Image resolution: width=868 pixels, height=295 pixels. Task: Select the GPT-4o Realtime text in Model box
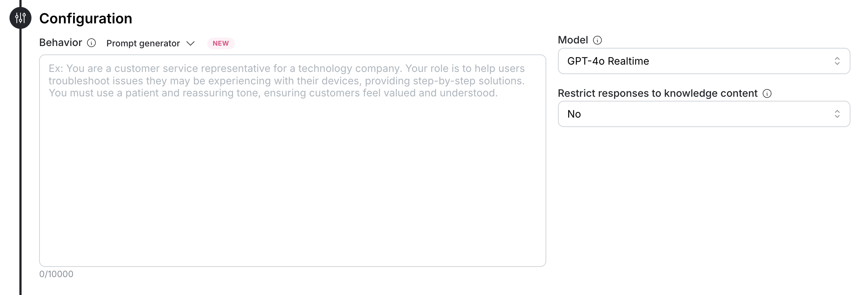pyautogui.click(x=608, y=61)
